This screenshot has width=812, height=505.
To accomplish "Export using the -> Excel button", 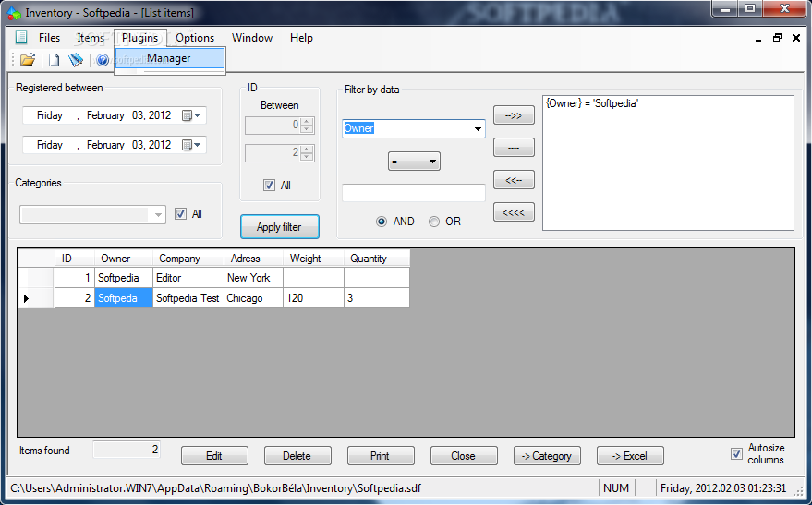I will pyautogui.click(x=630, y=456).
